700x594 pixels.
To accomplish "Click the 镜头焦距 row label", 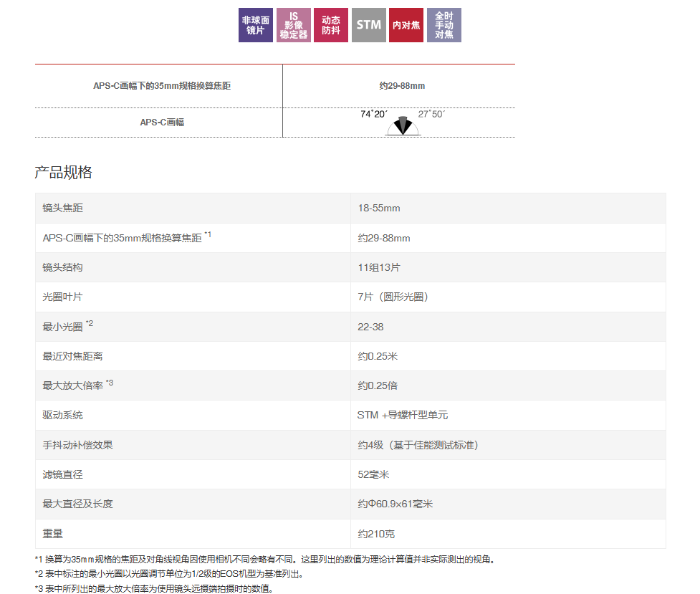I will coord(62,208).
